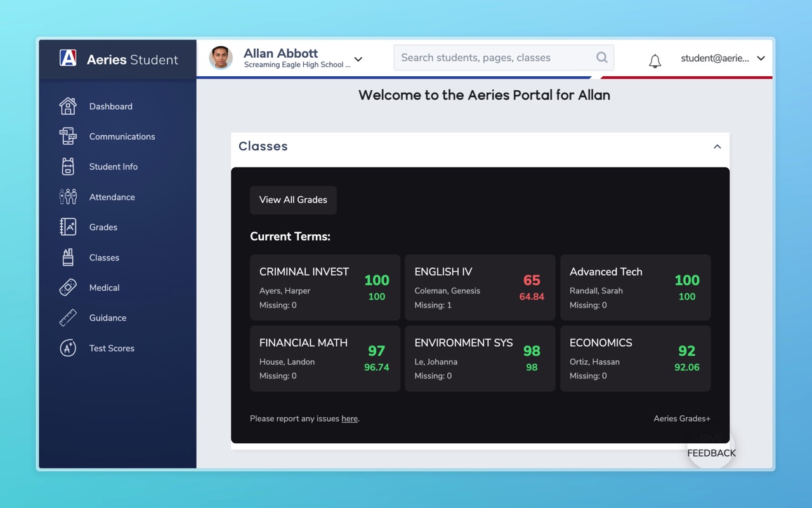The width and height of the screenshot is (812, 508).
Task: Click Screaming Eagle High School text
Action: pyautogui.click(x=297, y=65)
